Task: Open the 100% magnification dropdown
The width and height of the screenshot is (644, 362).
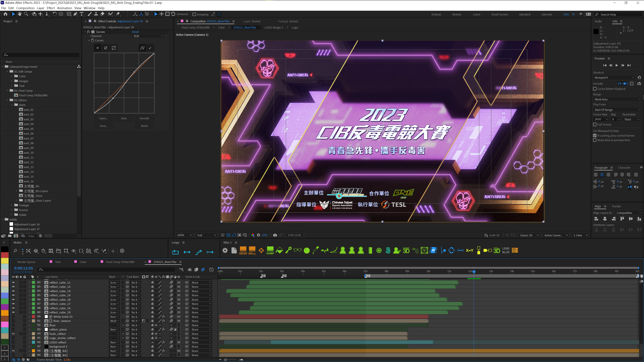Action: tap(184, 235)
